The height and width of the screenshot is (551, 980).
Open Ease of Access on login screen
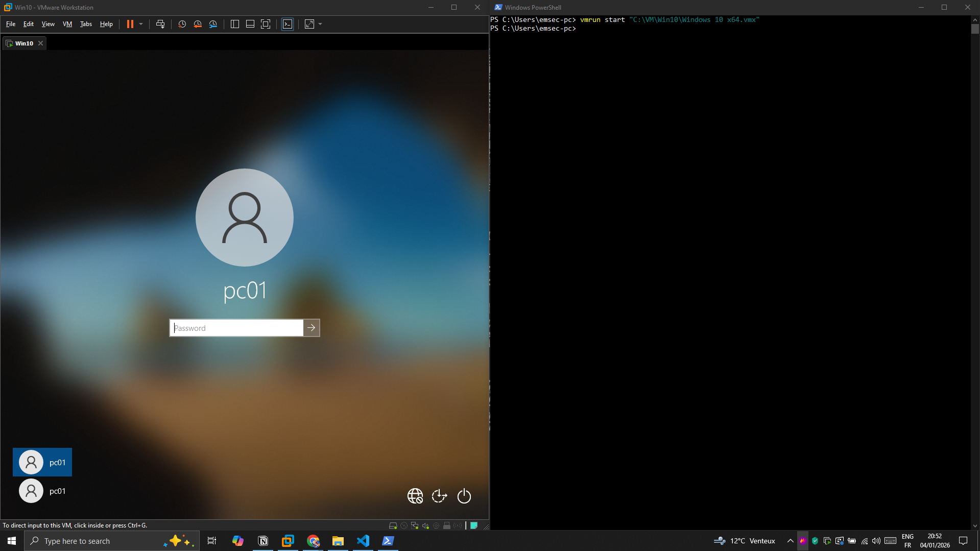[439, 496]
